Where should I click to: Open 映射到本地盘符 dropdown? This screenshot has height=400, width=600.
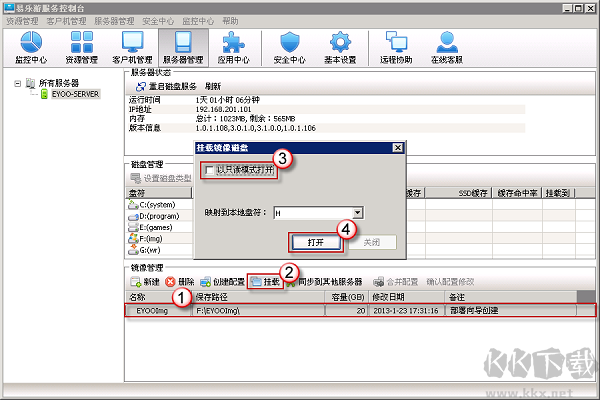pos(357,213)
